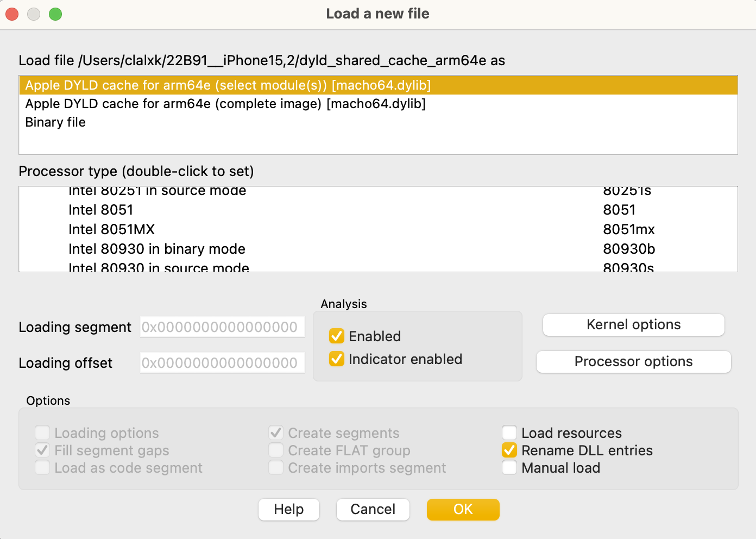Image resolution: width=756 pixels, height=539 pixels.
Task: Enable the Load resources checkbox
Action: click(509, 433)
